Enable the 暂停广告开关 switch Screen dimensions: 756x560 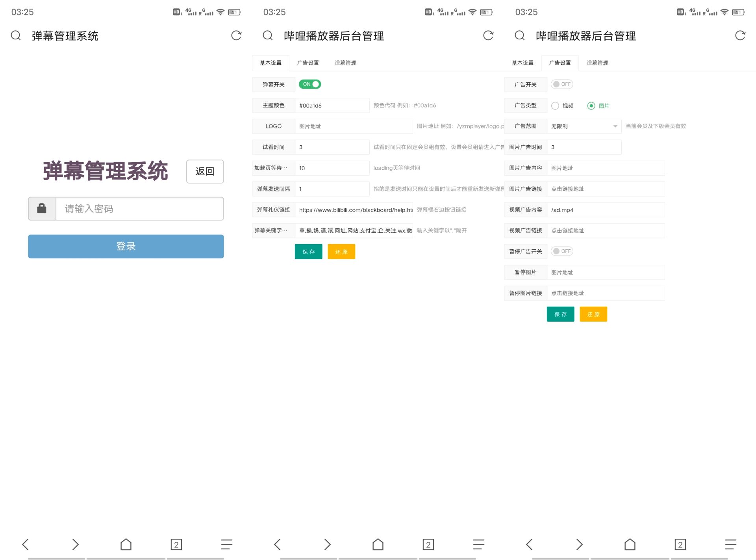coord(562,251)
